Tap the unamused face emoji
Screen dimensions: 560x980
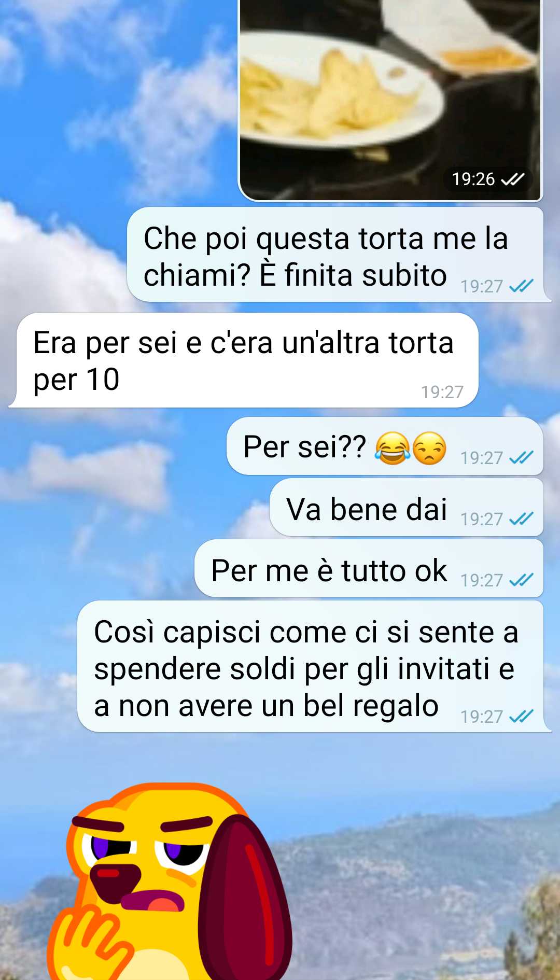coord(429,448)
